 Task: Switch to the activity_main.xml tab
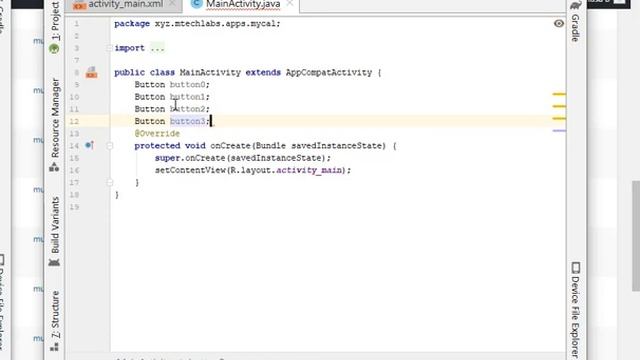[125, 4]
